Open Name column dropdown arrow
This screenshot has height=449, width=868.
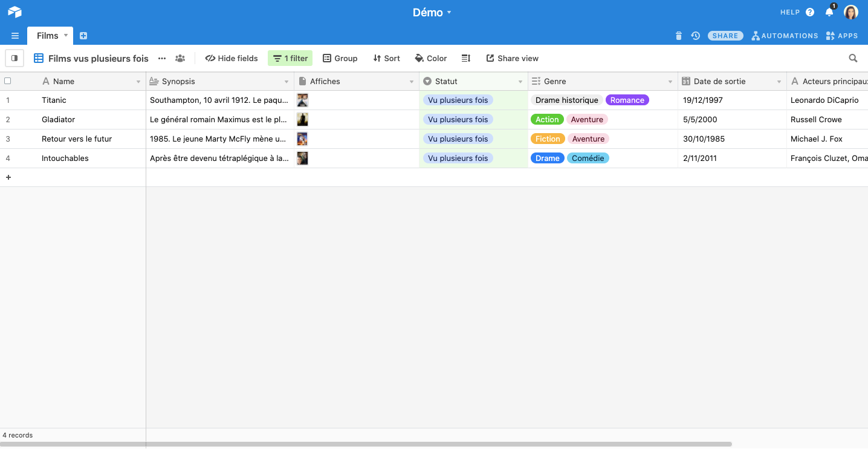tap(138, 82)
